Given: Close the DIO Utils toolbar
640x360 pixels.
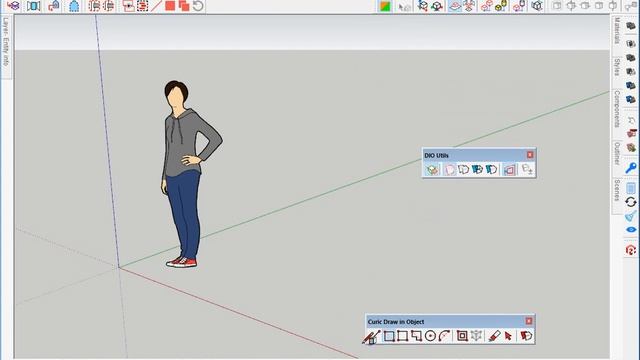Looking at the screenshot, I should pyautogui.click(x=530, y=155).
